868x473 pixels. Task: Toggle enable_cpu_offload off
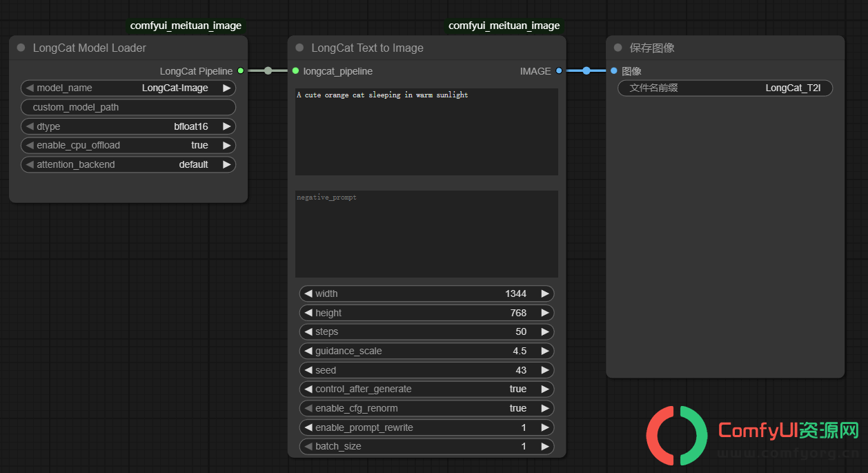point(128,145)
